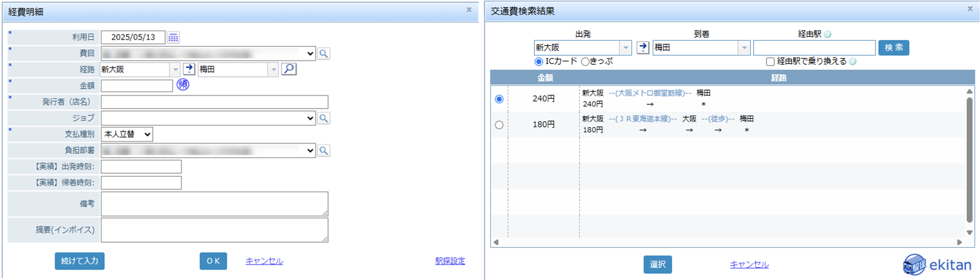Click the 金額 column header
The image size is (980, 280).
coord(545,78)
